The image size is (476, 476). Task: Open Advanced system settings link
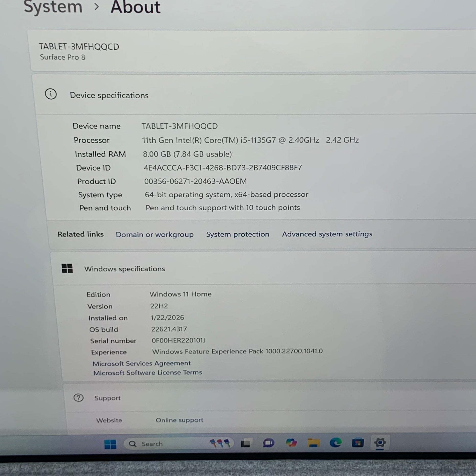tap(327, 234)
